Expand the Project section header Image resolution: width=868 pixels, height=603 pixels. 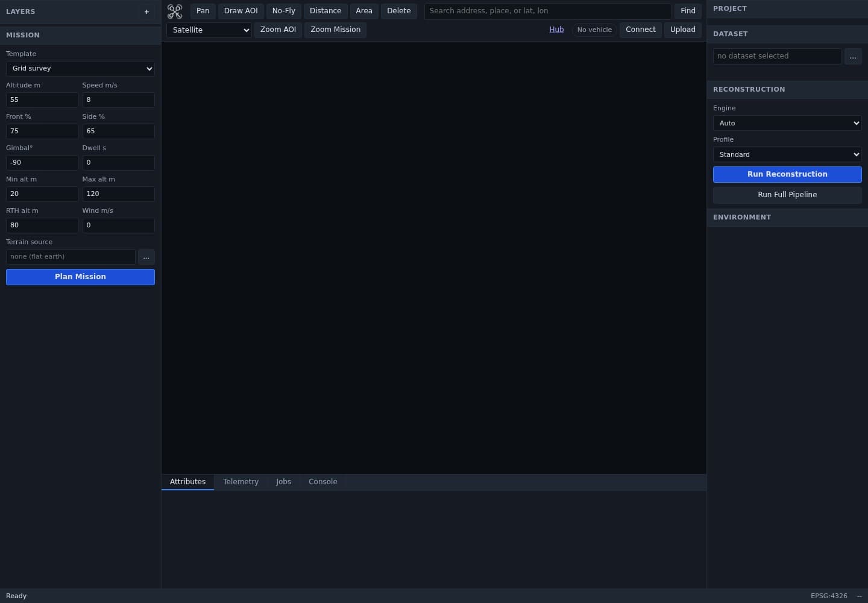(x=787, y=8)
